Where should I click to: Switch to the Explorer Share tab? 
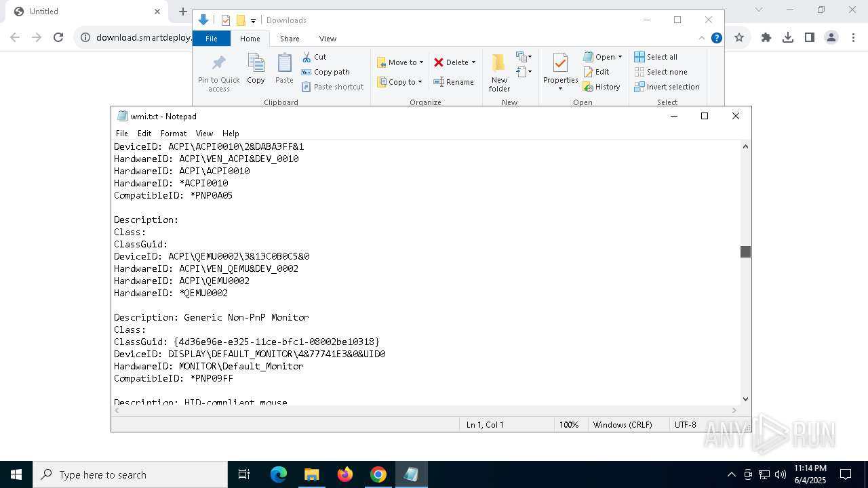290,39
